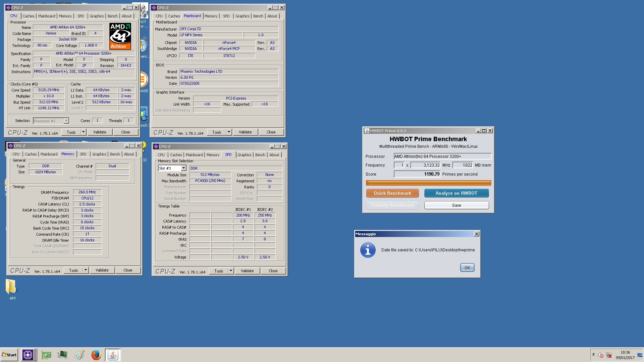This screenshot has width=644, height=362.
Task: Click the Java HWBOT Prime taskbar icon
Action: 113,355
